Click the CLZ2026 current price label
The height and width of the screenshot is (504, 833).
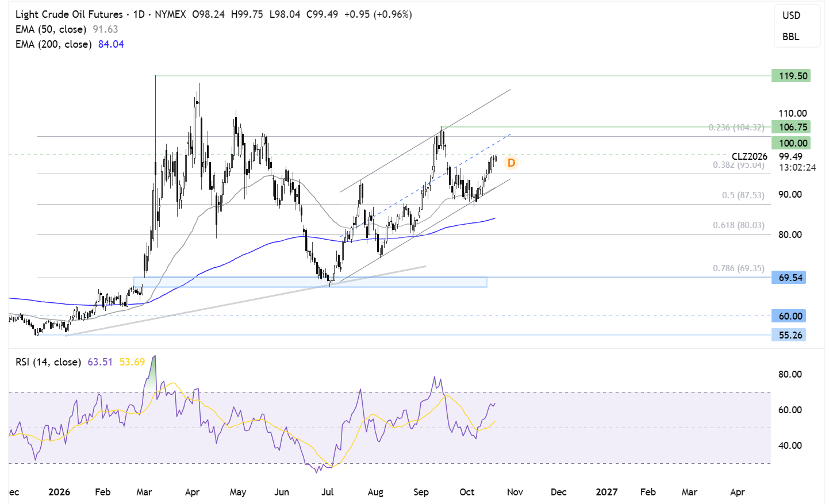749,156
